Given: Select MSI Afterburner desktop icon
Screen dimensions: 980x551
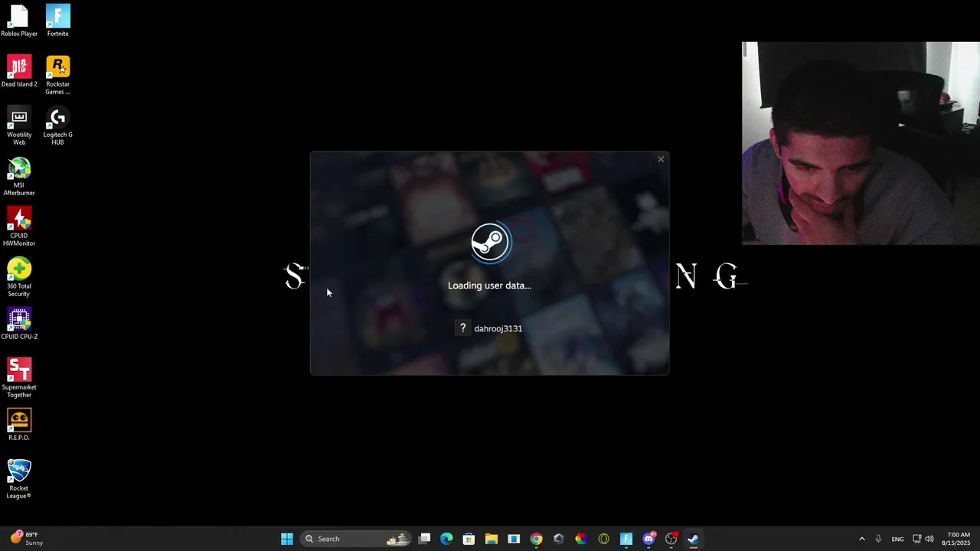Looking at the screenshot, I should click(19, 176).
